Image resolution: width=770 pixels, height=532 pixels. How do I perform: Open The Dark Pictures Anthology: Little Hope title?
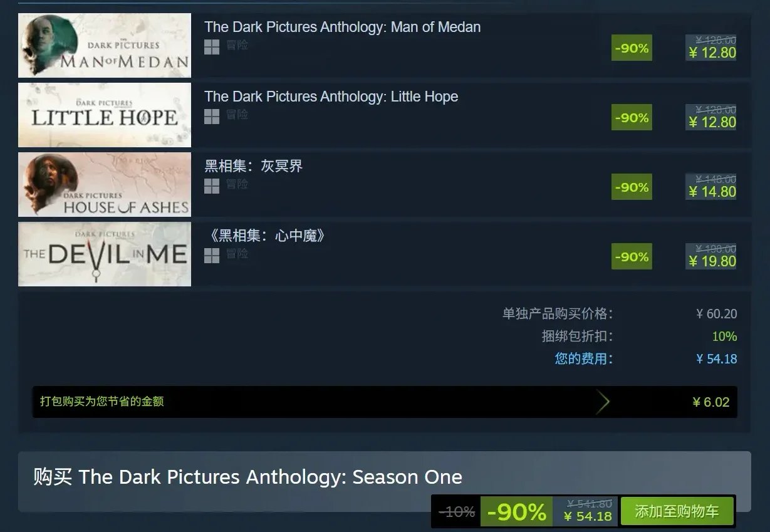tap(331, 96)
